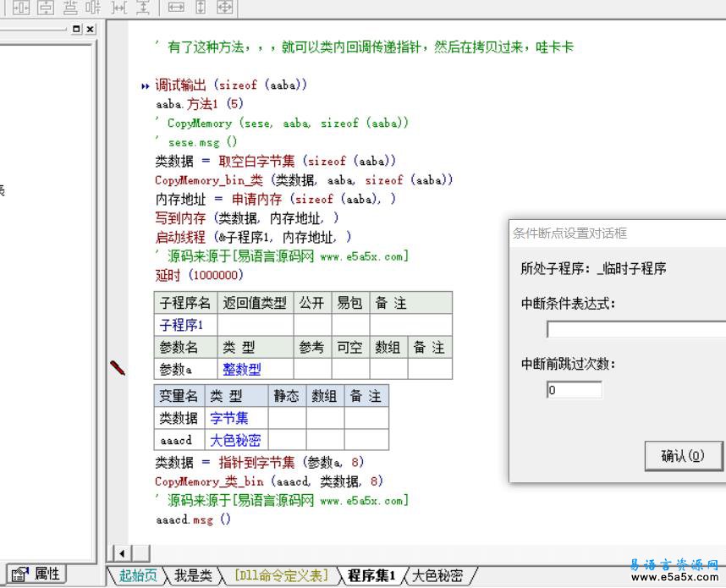Viewport: 726px width, 588px height.
Task: Click the 指针到字节集 code line
Action: coord(259,462)
